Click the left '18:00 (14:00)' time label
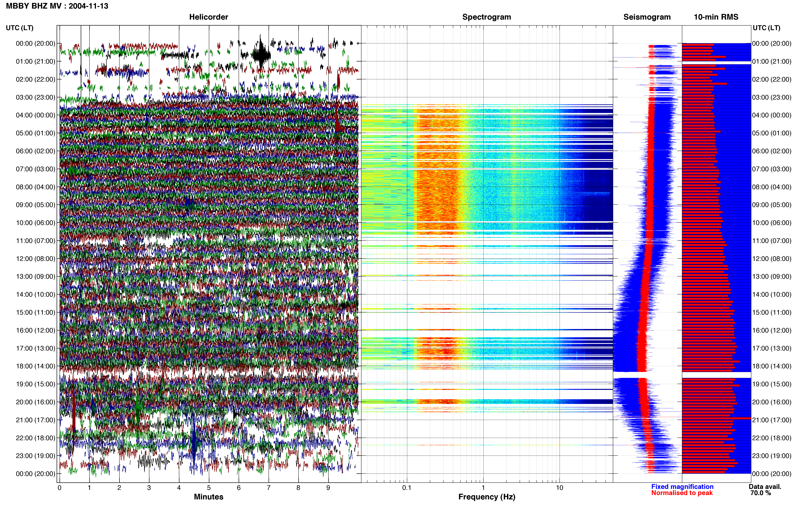Viewport: 812px width, 508px height. click(x=36, y=366)
